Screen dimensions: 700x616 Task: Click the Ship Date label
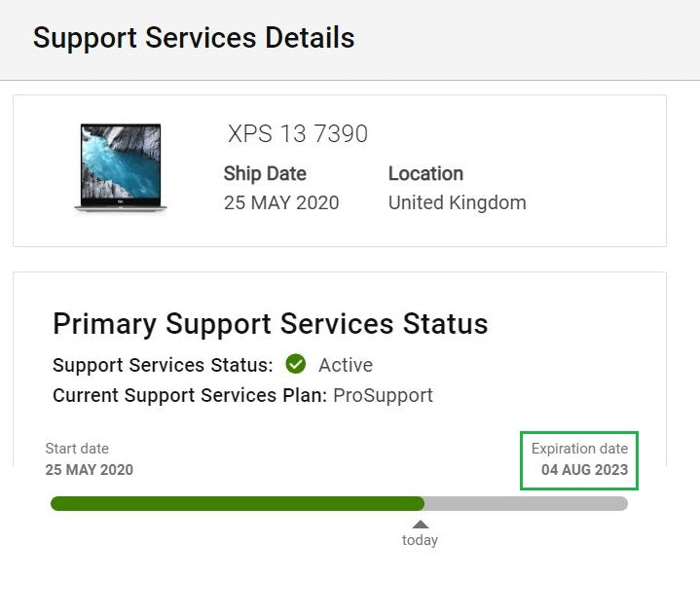coord(265,173)
